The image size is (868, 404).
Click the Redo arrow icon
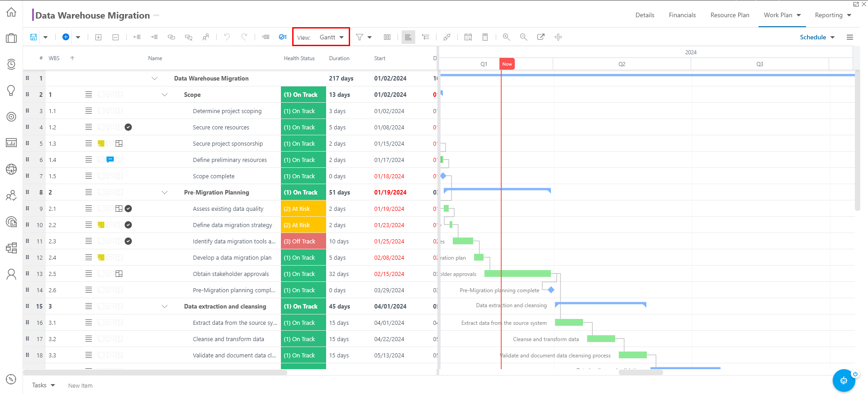coord(244,37)
